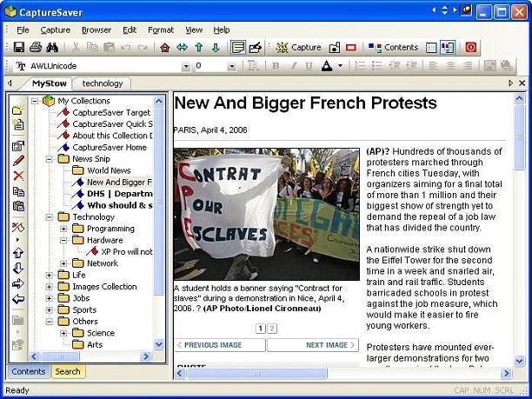Expand the Life folder

click(50, 275)
